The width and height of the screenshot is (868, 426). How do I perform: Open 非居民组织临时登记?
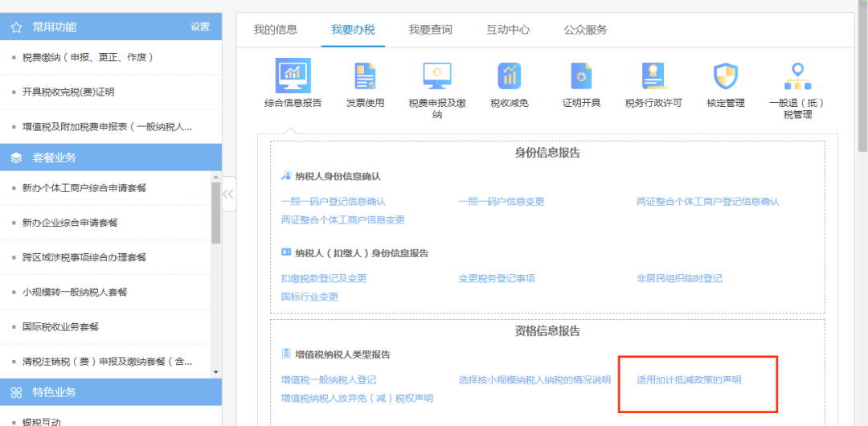coord(680,279)
